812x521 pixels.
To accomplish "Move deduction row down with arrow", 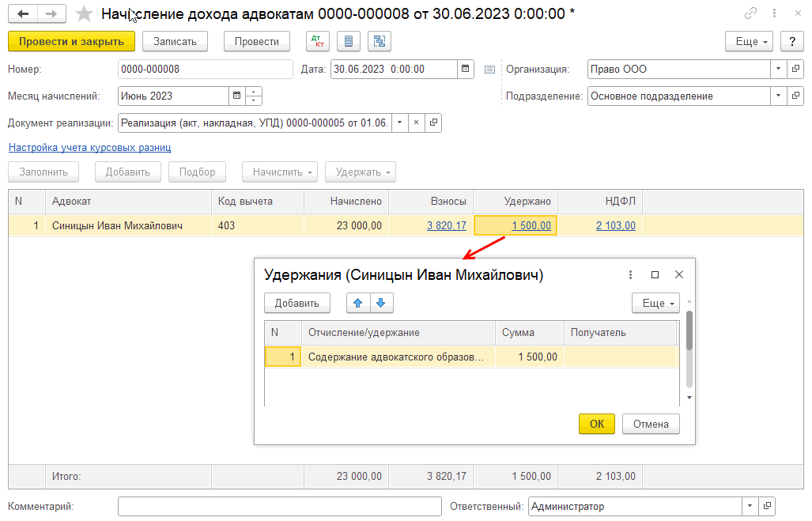I will pyautogui.click(x=380, y=303).
